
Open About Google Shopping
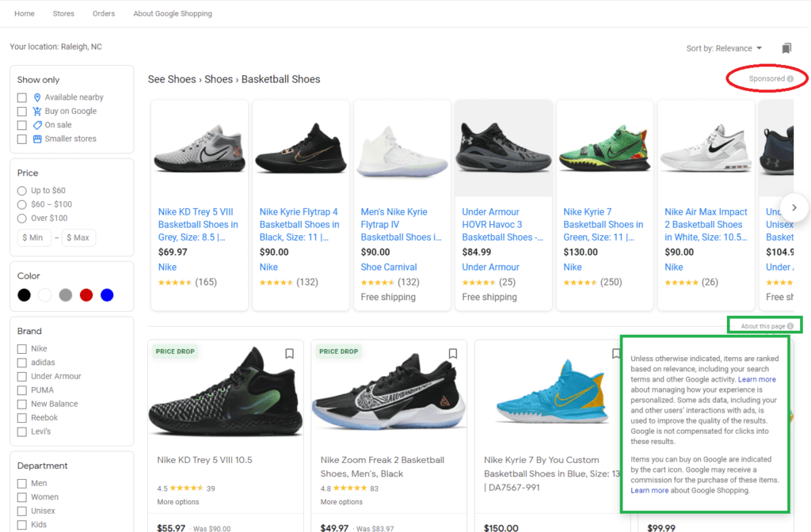click(173, 13)
